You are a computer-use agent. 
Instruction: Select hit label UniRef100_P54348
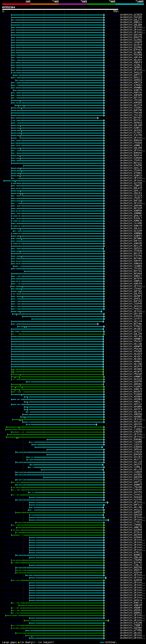click(x=131, y=113)
